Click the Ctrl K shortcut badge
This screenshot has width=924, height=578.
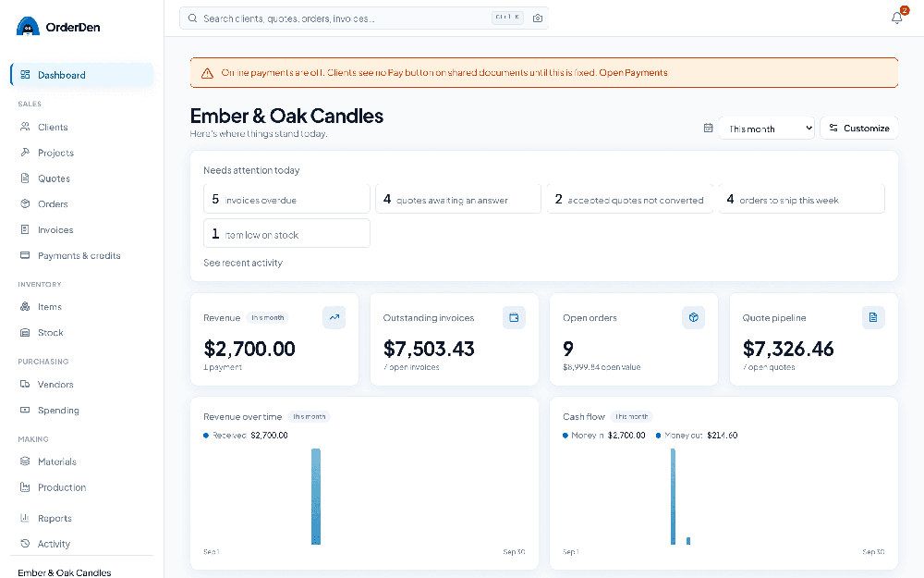pyautogui.click(x=507, y=18)
